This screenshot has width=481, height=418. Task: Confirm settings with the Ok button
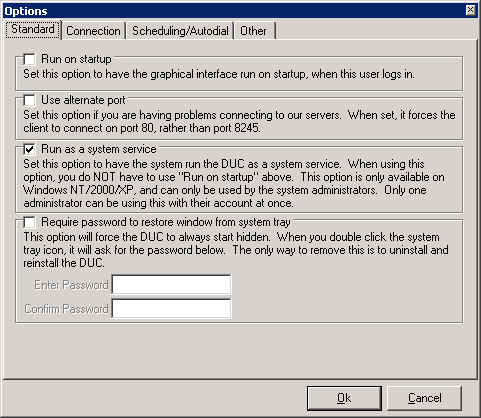tap(344, 398)
